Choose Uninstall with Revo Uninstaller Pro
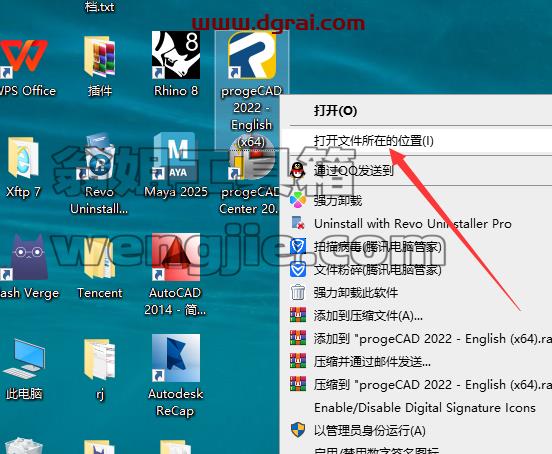 click(x=416, y=224)
